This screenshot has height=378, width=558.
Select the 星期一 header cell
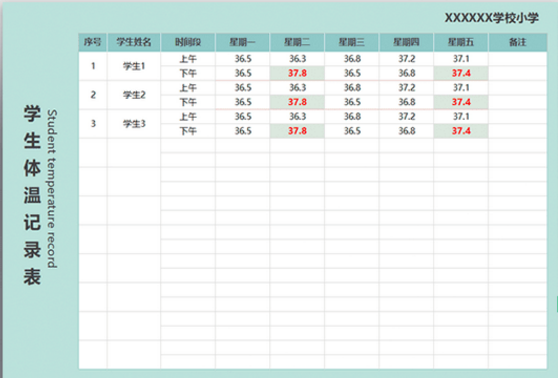[x=242, y=42]
